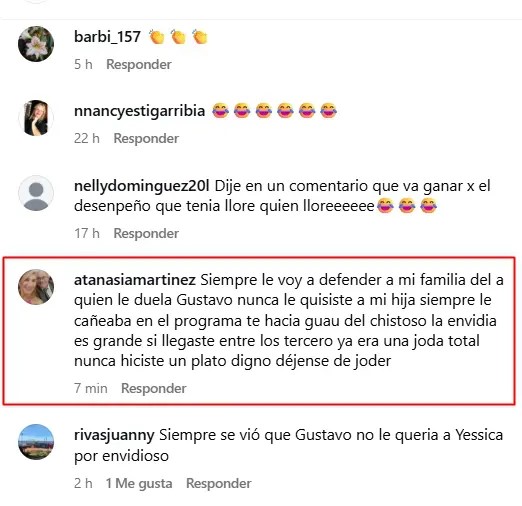Reply to nellydominguez20l's comment
The width and height of the screenshot is (522, 506).
tap(146, 233)
